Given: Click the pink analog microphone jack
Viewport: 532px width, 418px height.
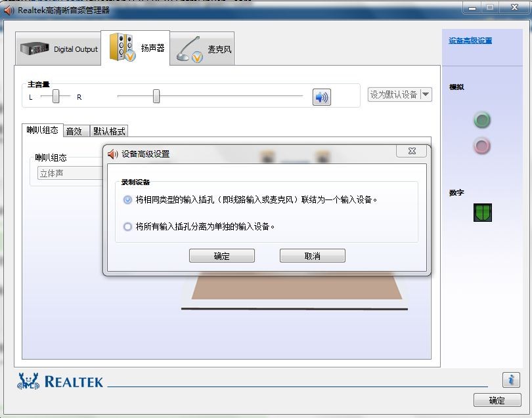Looking at the screenshot, I should (x=482, y=146).
